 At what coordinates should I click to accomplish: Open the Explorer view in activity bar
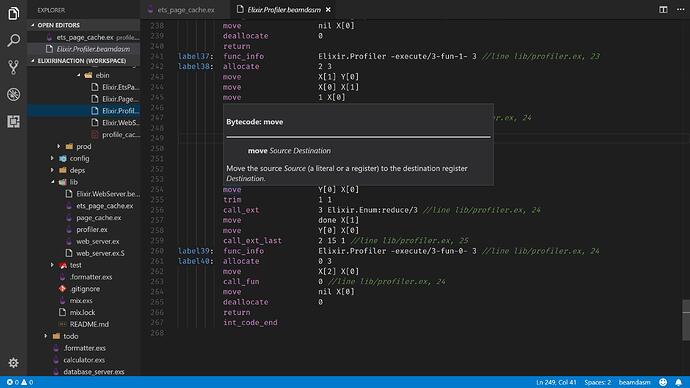coord(14,13)
